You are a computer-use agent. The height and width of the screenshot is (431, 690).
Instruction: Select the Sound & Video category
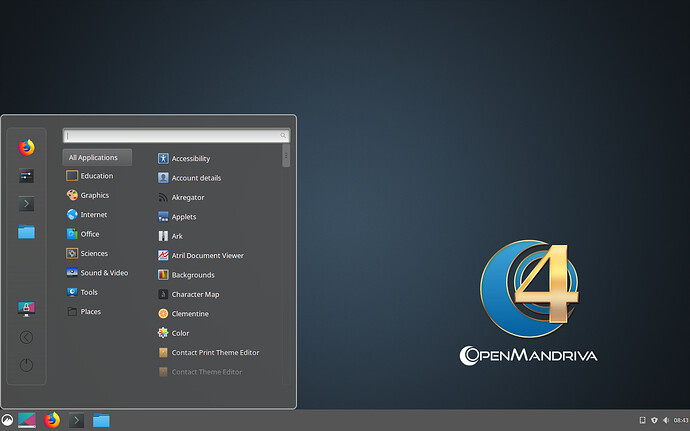click(97, 273)
